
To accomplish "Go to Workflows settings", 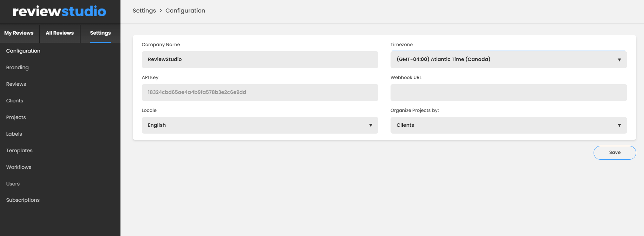I will [19, 167].
